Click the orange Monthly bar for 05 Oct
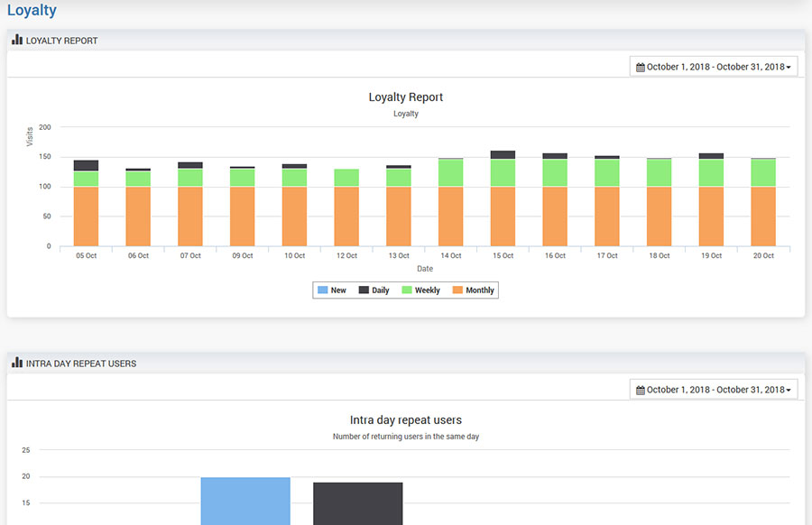Screen dimensions: 812x525 (x=87, y=216)
